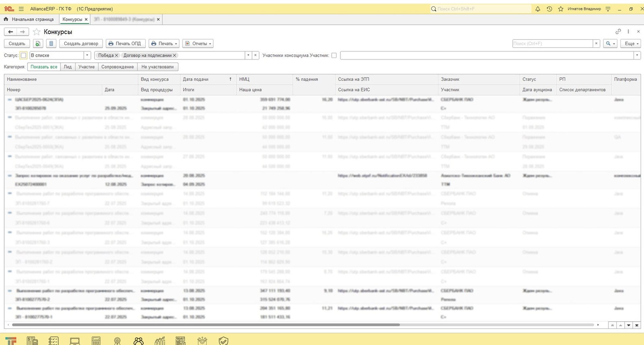Toggle the Статус filter checkbox
Screen dimensions: 644x345
(x=23, y=55)
